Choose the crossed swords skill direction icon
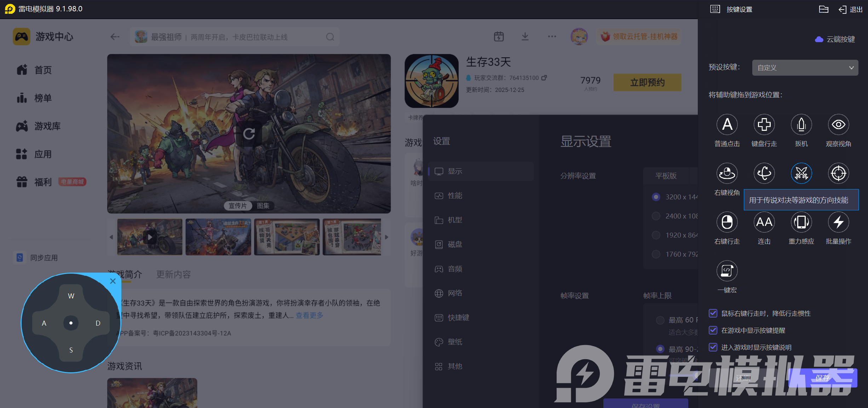The image size is (868, 408). click(x=801, y=173)
